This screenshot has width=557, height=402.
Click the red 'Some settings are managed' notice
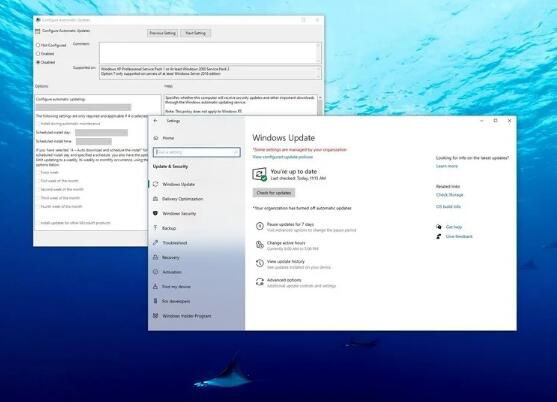tap(300, 150)
